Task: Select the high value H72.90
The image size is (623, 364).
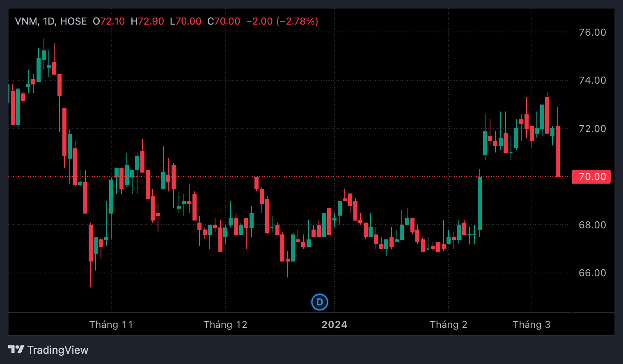Action: pyautogui.click(x=147, y=21)
